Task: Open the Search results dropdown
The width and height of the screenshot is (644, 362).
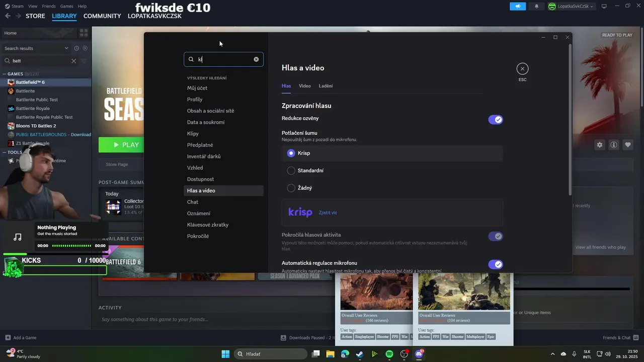Action: click(36, 48)
